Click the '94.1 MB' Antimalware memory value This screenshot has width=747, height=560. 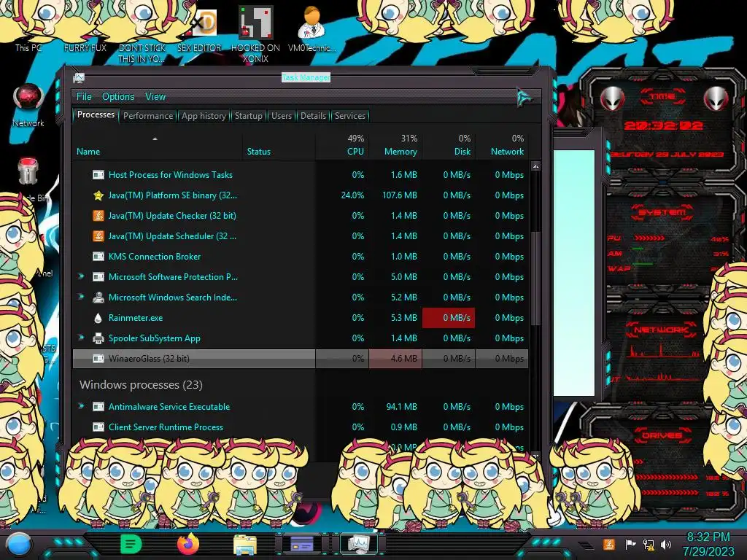[402, 407]
